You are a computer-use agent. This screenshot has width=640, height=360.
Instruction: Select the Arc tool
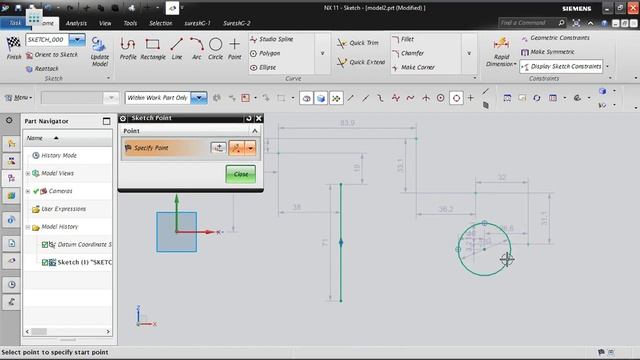pos(196,49)
